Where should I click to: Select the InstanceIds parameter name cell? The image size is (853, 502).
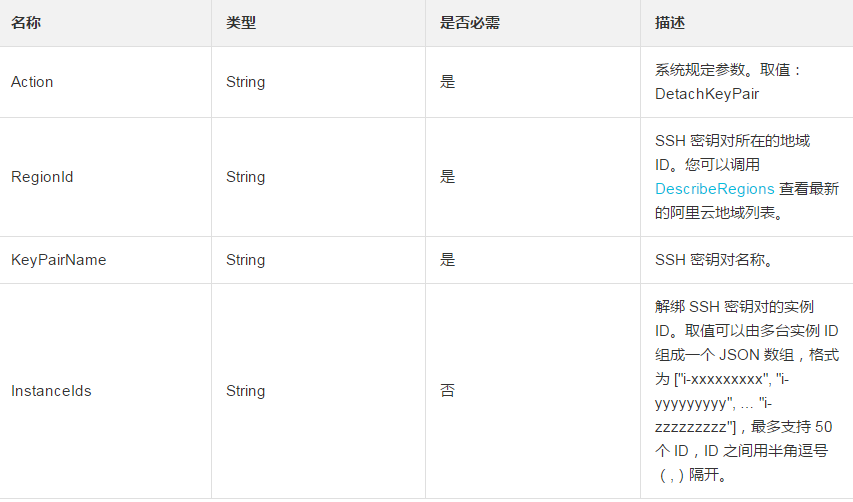point(51,391)
